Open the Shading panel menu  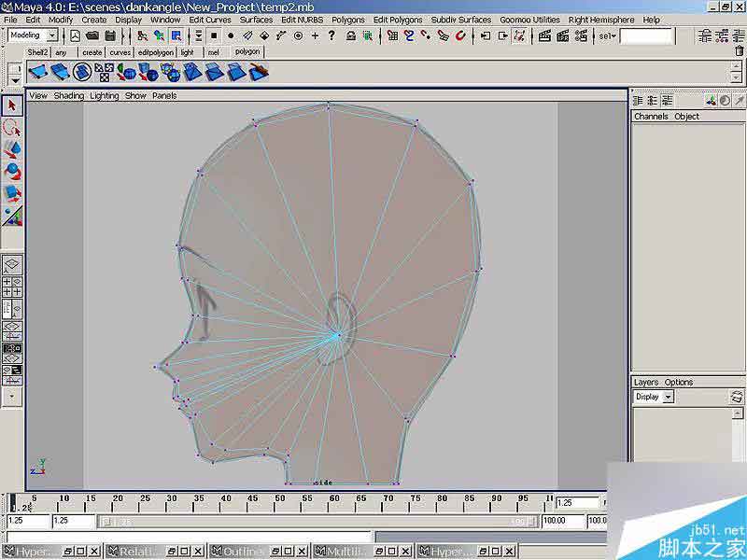68,95
